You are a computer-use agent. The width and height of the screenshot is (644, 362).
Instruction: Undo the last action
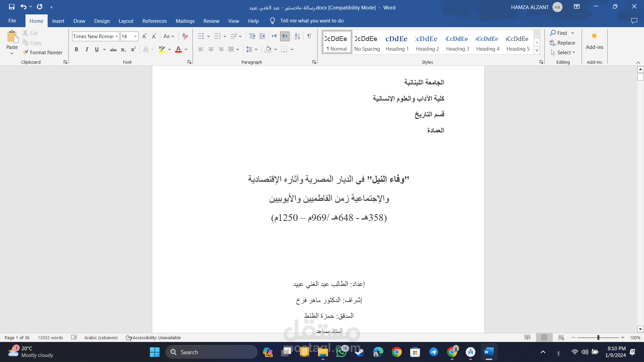pyautogui.click(x=23, y=7)
